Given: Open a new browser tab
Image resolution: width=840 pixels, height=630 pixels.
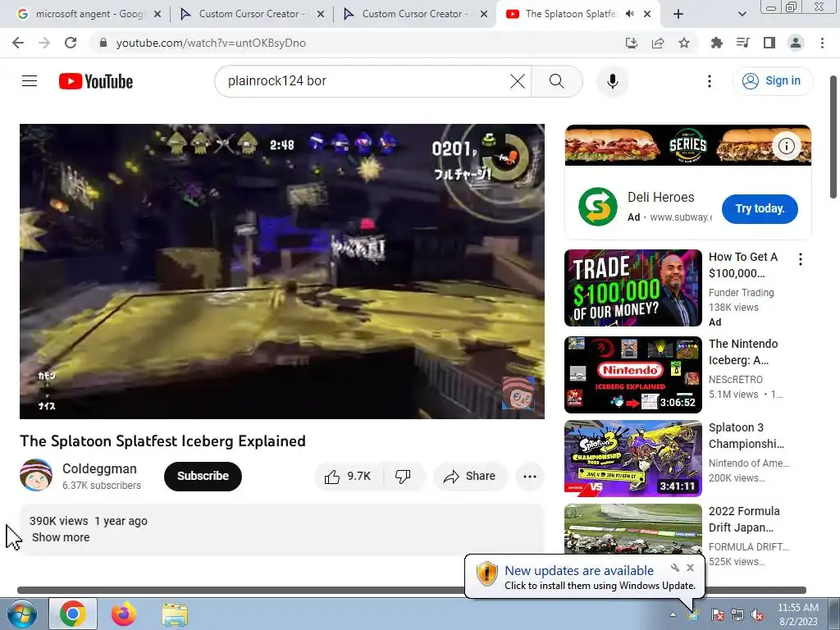Looking at the screenshot, I should pyautogui.click(x=678, y=14).
